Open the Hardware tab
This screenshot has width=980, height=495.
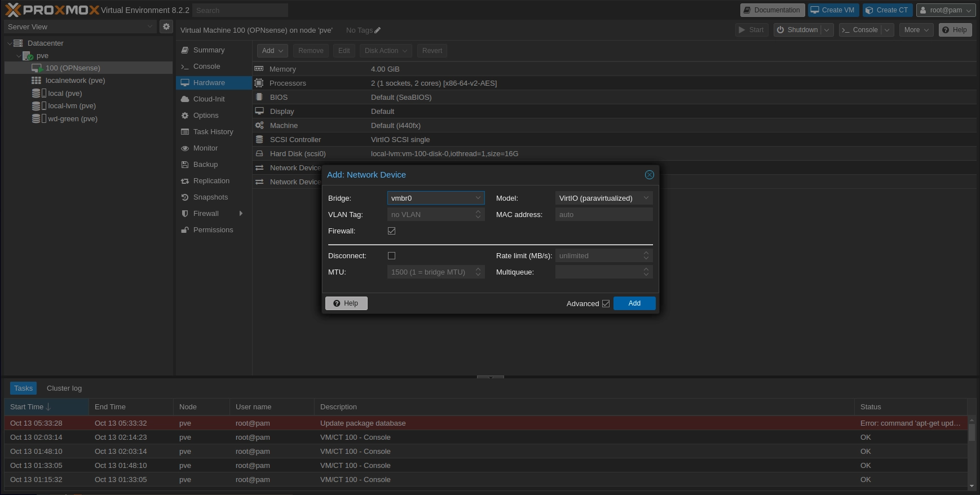(x=214, y=83)
